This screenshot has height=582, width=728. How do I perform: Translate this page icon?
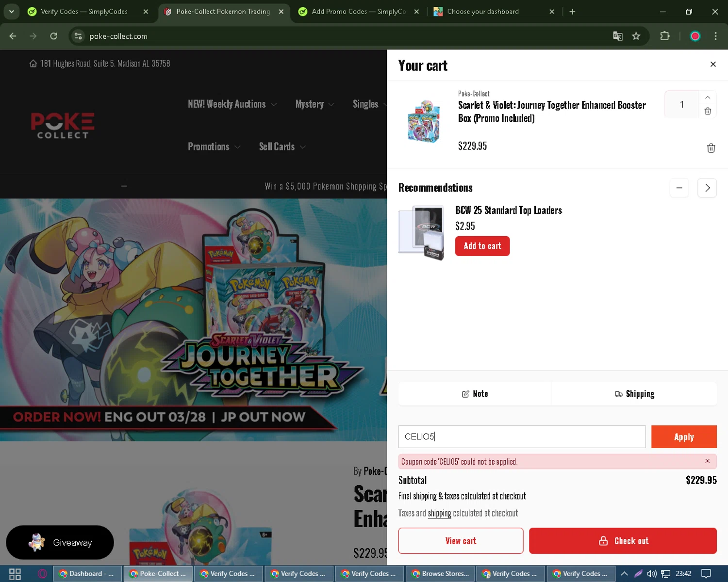(x=617, y=36)
